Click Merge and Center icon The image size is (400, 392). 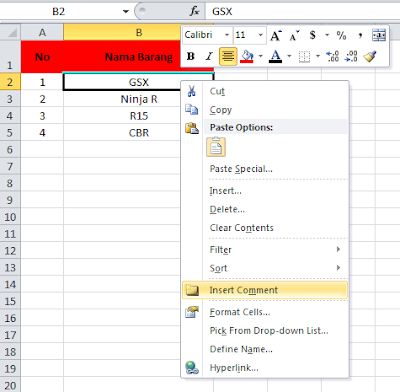[x=379, y=35]
